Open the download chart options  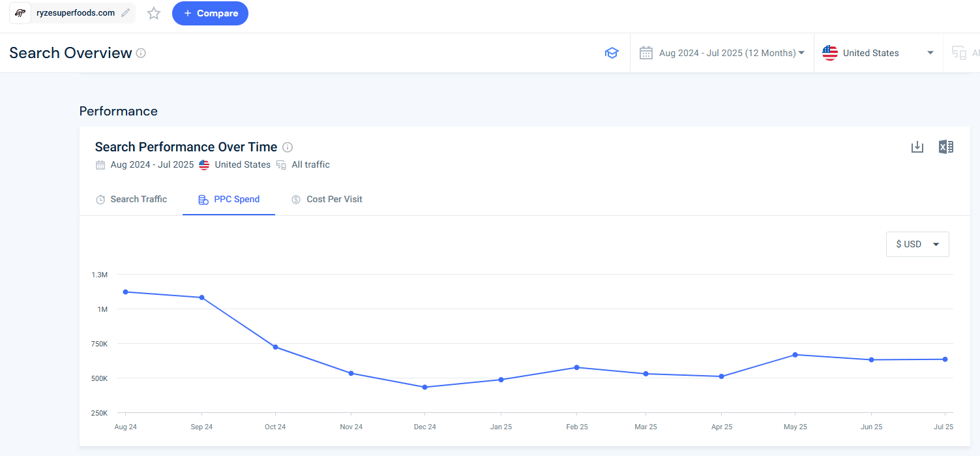[917, 147]
